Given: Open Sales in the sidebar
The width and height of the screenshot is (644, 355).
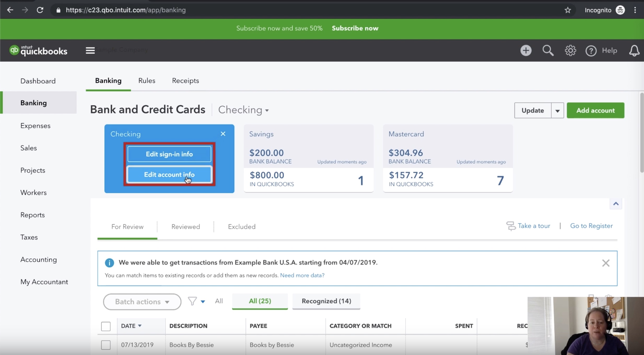Looking at the screenshot, I should tap(29, 148).
